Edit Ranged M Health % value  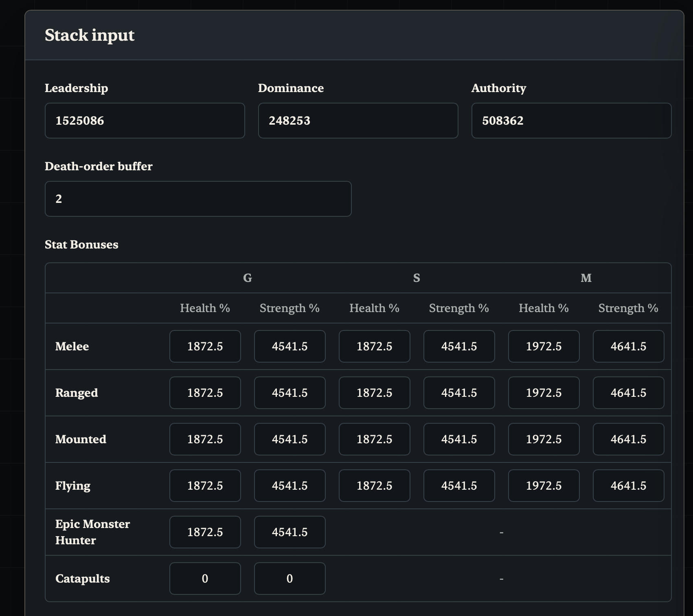544,393
